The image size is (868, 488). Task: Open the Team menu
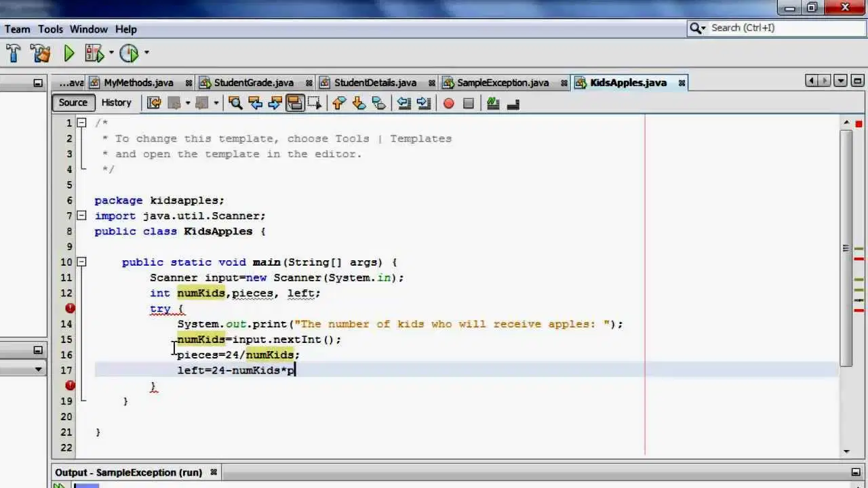pyautogui.click(x=18, y=29)
